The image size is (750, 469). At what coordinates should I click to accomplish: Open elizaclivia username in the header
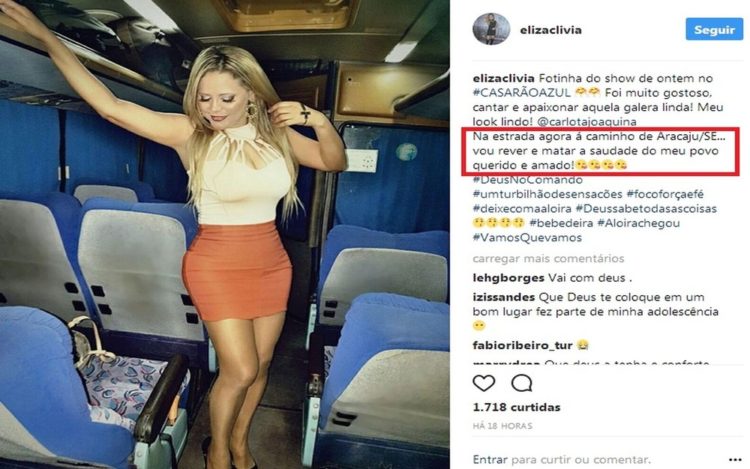point(551,30)
